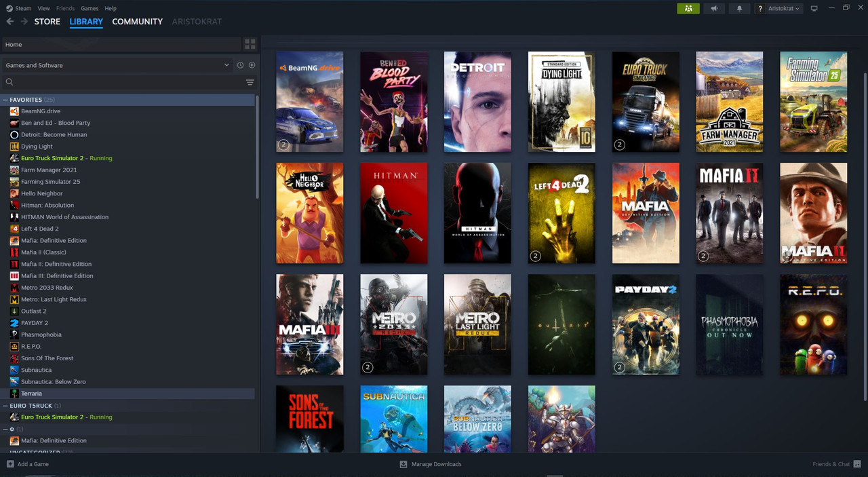Select Farm Manager 2021 in list
This screenshot has width=868, height=477.
(49, 170)
